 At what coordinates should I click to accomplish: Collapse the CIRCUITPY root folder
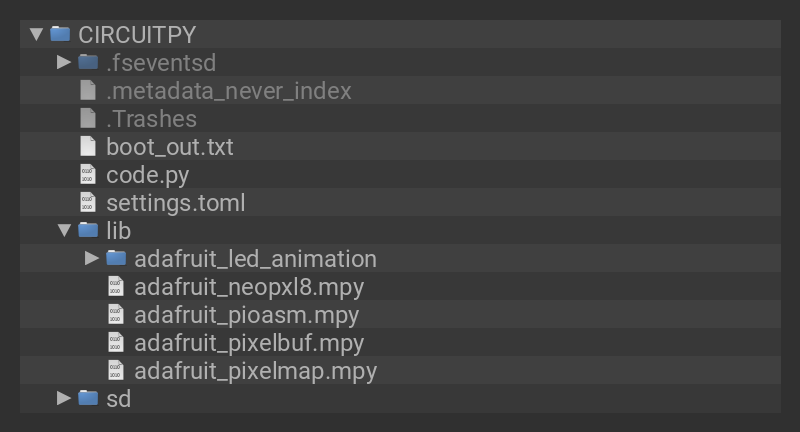(x=37, y=34)
